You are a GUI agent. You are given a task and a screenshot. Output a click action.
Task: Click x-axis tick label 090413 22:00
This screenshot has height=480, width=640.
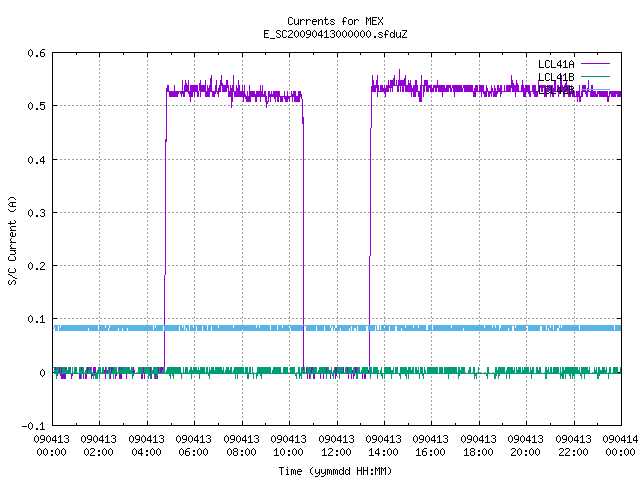coord(573,445)
